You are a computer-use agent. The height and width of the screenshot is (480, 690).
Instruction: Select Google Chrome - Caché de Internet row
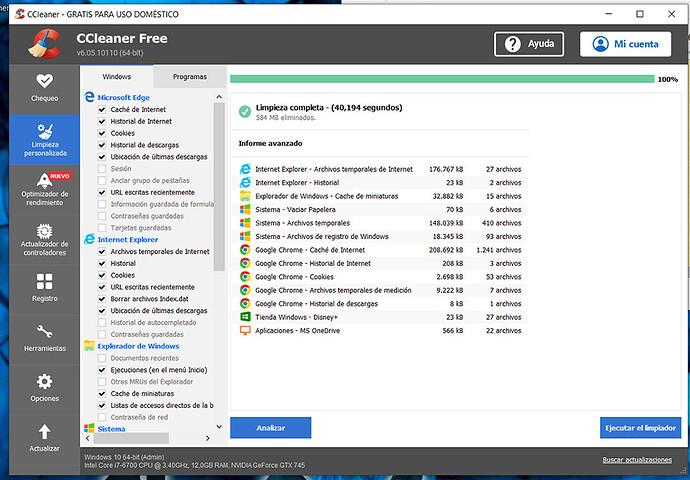(381, 250)
